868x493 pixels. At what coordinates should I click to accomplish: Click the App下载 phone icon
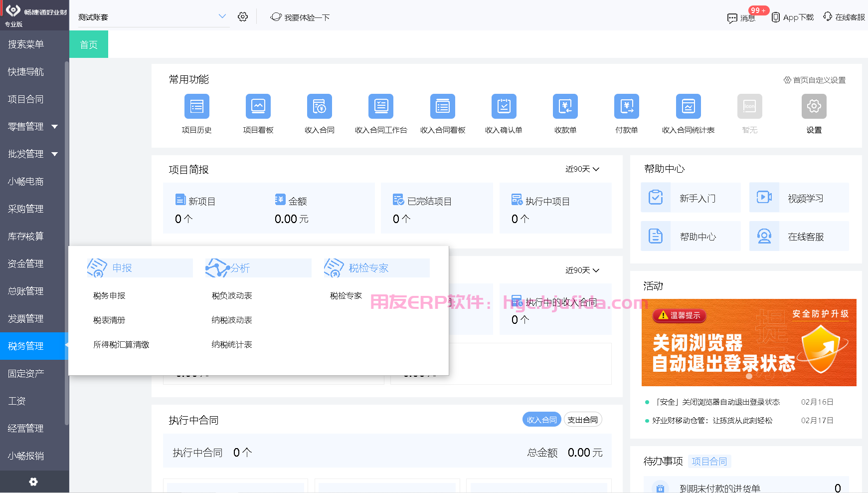776,17
